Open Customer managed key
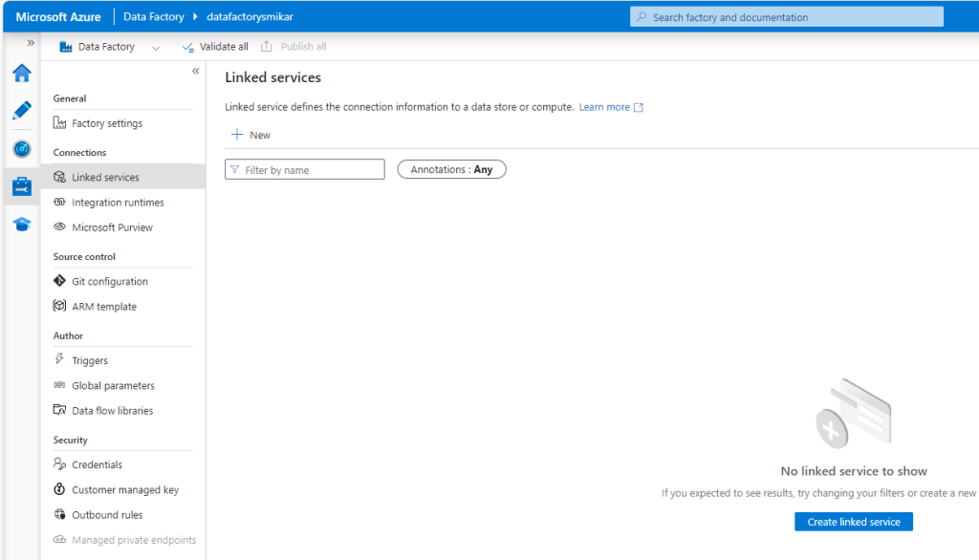This screenshot has height=560, width=979. [x=123, y=490]
